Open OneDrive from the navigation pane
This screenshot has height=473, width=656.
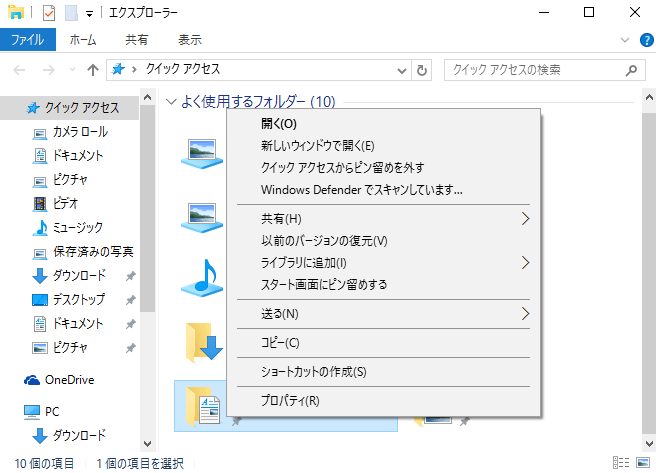click(69, 379)
